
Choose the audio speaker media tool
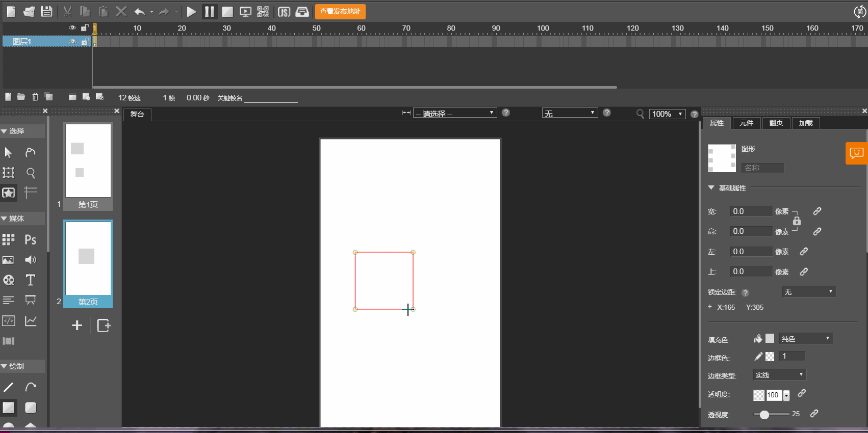click(x=31, y=260)
